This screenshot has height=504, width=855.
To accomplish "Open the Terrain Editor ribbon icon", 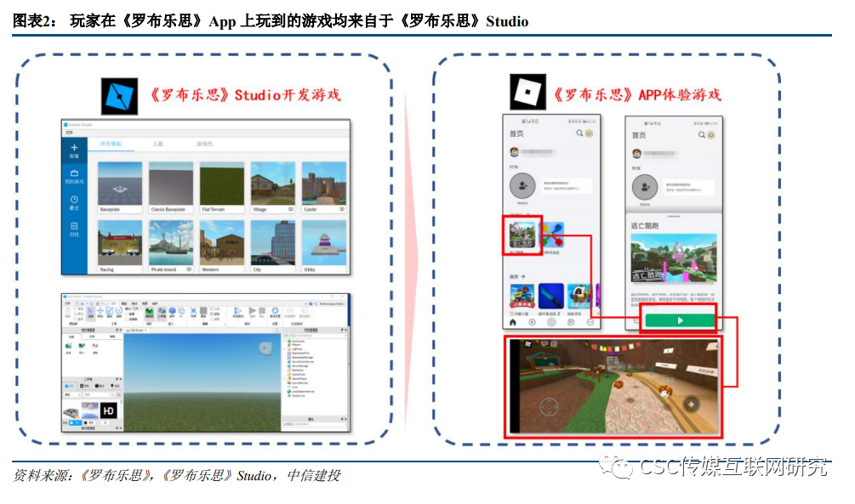I will 149,312.
